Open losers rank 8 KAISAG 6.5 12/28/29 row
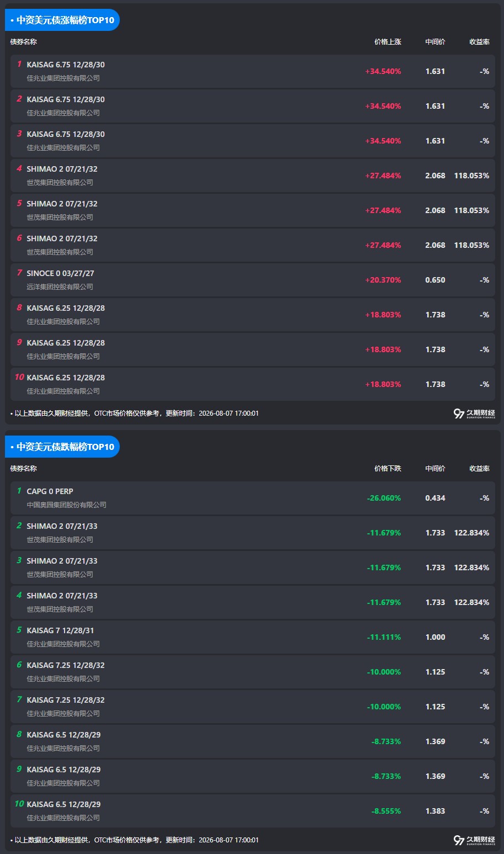This screenshot has width=504, height=854. tap(253, 741)
